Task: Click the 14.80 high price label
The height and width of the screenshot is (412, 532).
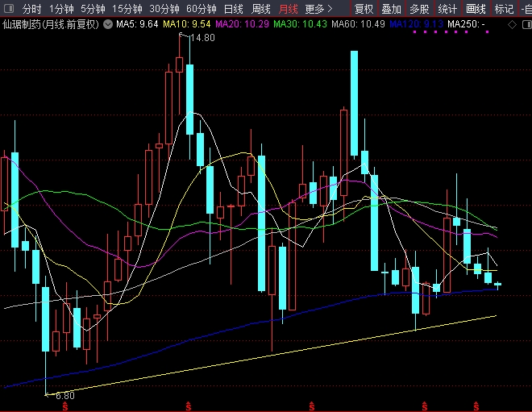Action: click(x=202, y=38)
